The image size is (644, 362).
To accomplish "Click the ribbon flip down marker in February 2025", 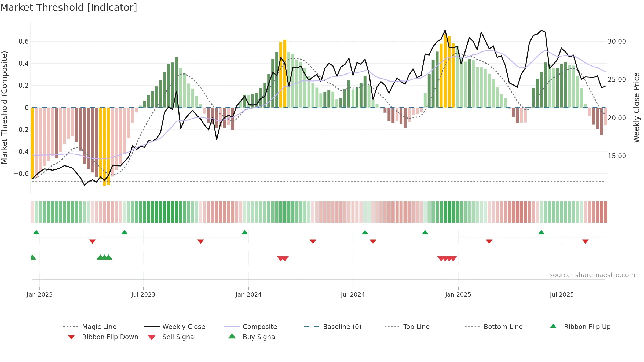I will [489, 242].
